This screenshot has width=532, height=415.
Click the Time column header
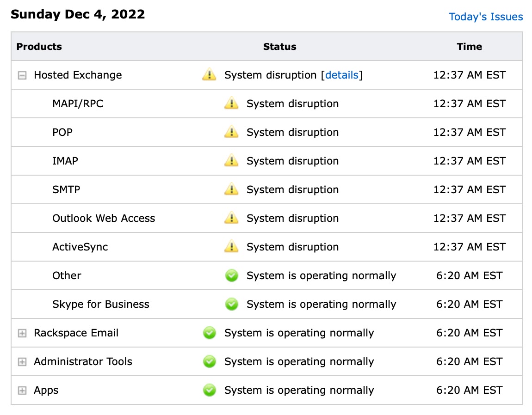point(469,47)
